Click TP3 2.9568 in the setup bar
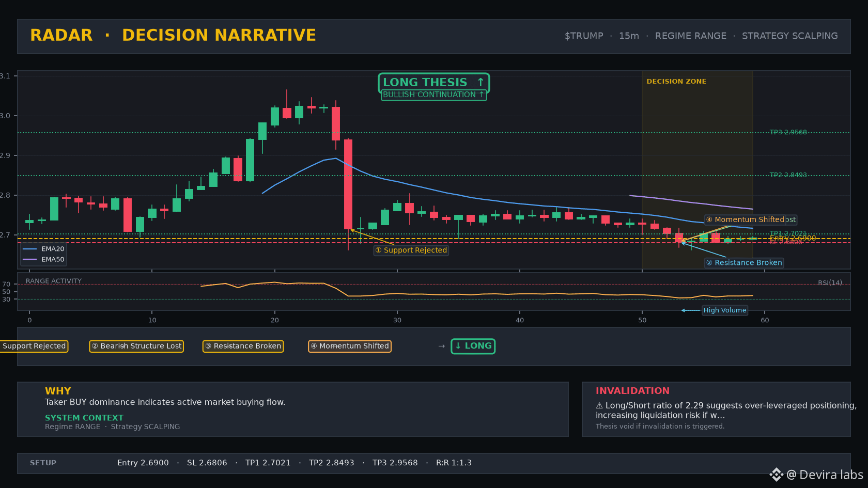868x488 pixels. click(395, 463)
